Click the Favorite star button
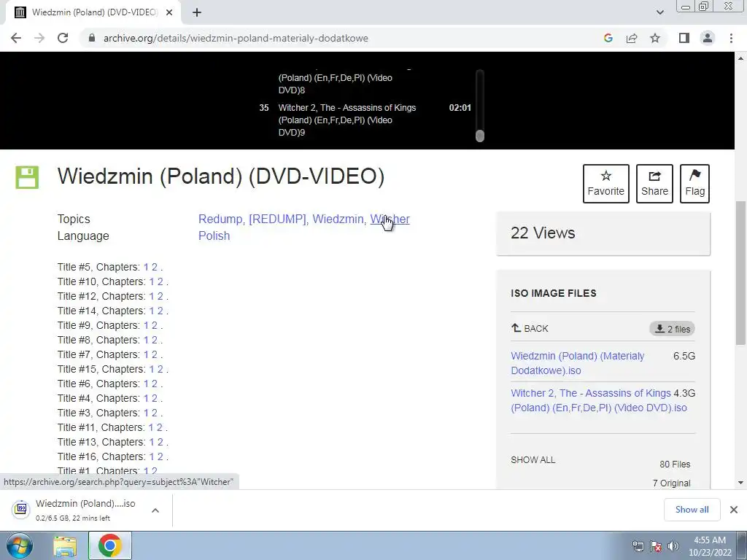The image size is (747, 560). (x=606, y=183)
